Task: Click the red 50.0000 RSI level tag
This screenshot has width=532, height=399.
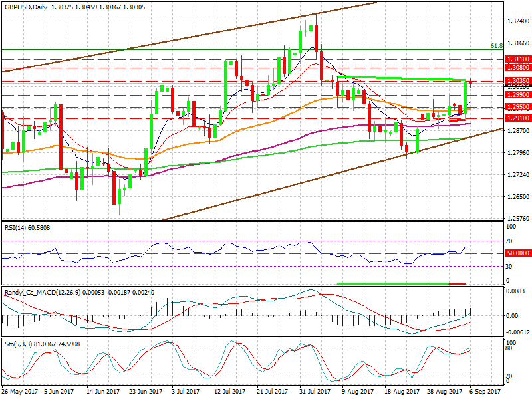Action: [x=518, y=253]
